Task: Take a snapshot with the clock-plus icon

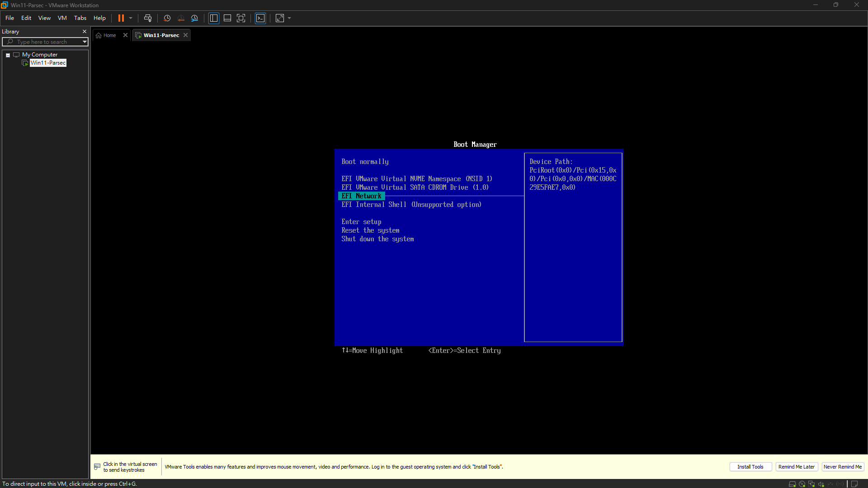Action: [167, 18]
